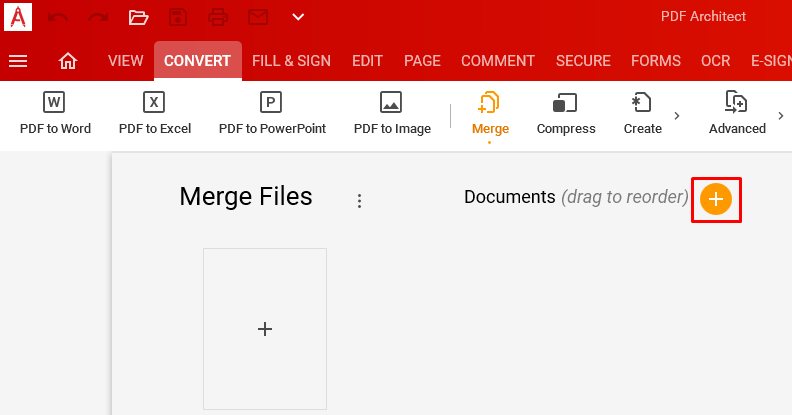792x415 pixels.
Task: Switch to the EDIT tab
Action: point(367,61)
